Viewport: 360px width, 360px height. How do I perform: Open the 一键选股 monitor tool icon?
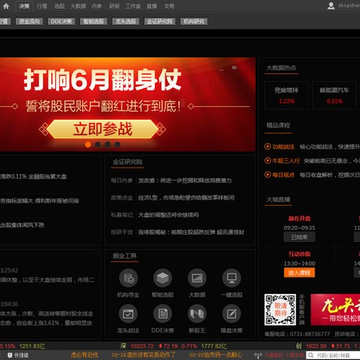[x=231, y=278]
